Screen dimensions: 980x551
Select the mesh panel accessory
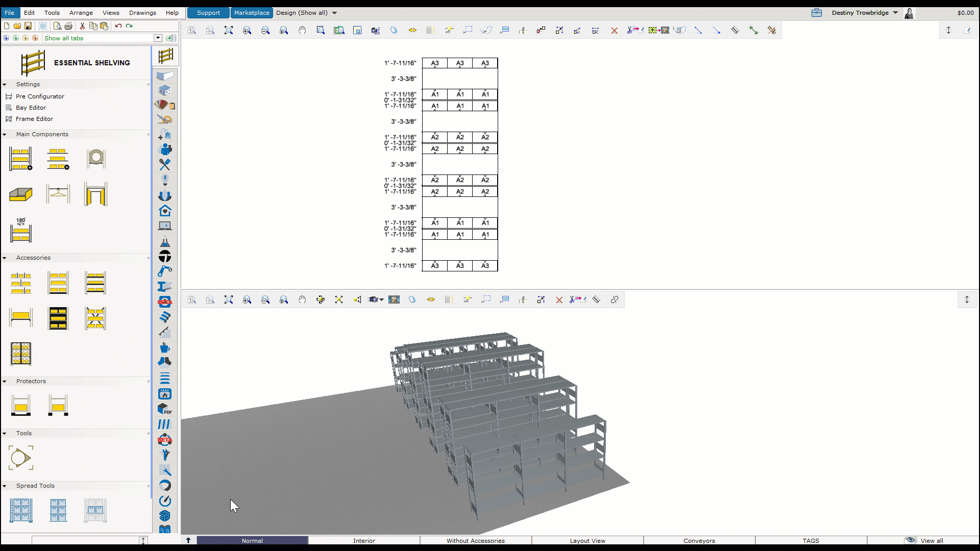click(x=21, y=354)
